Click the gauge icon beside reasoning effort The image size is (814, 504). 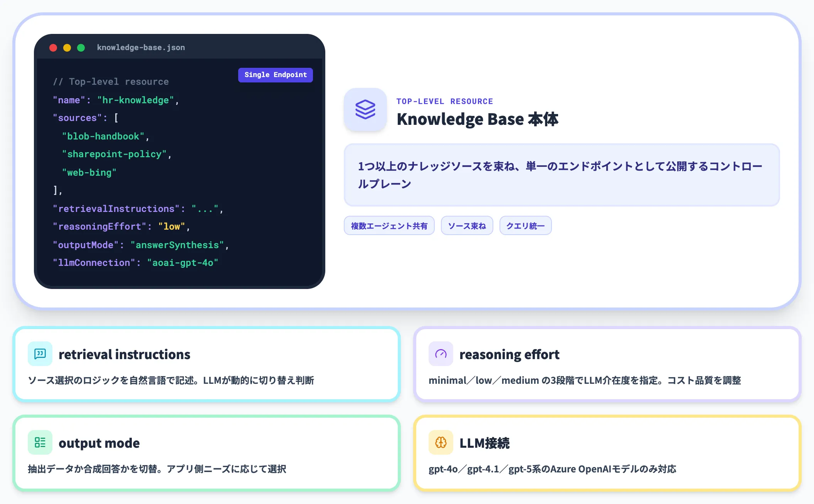click(441, 353)
